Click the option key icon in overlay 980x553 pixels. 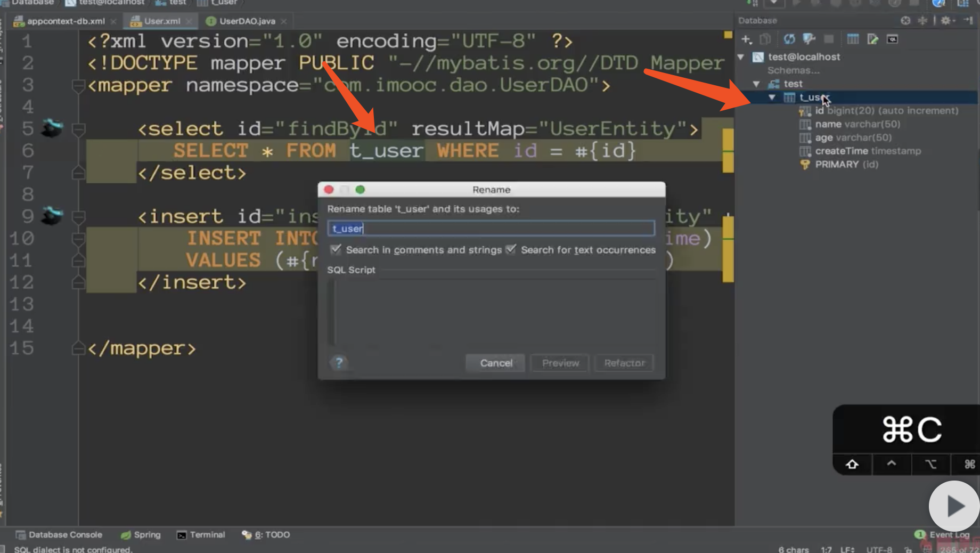pyautogui.click(x=930, y=465)
